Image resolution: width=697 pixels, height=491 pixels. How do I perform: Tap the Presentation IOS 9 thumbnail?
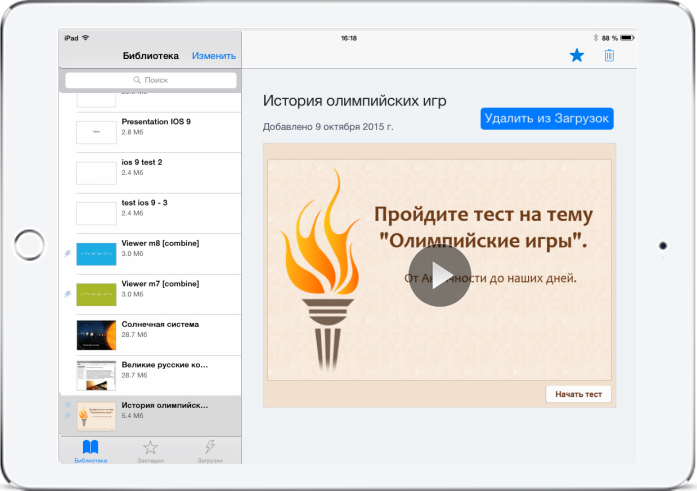tap(96, 132)
